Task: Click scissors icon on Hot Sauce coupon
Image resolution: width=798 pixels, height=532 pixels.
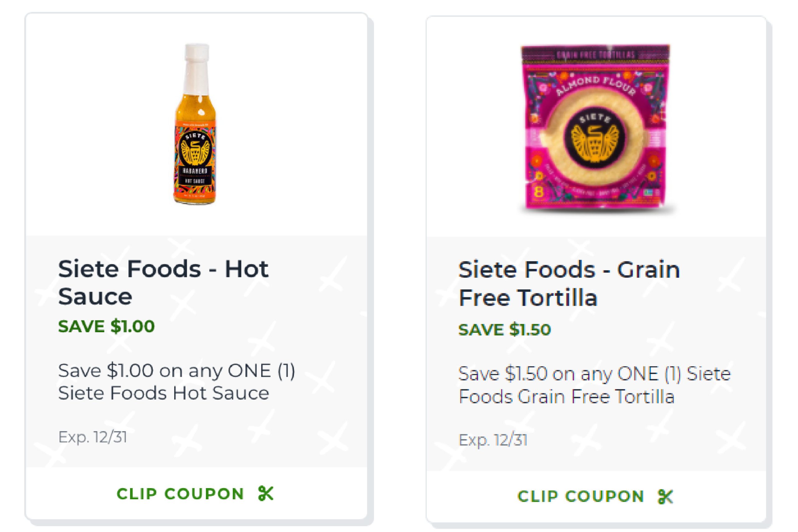Action: tap(265, 493)
